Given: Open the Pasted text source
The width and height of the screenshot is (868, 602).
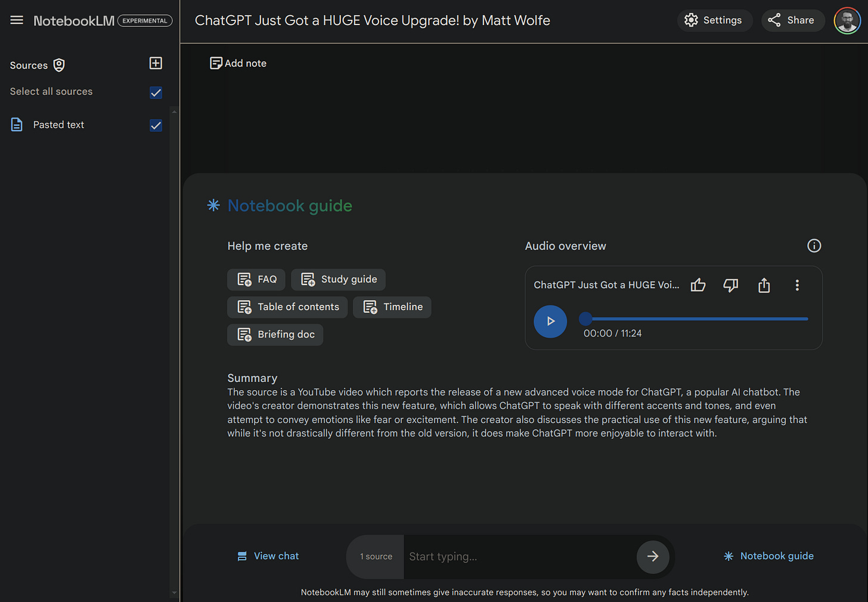Looking at the screenshot, I should (58, 125).
